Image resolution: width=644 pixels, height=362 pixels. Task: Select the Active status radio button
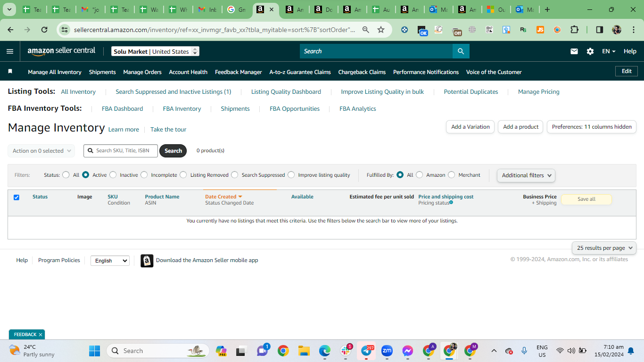coord(86,175)
